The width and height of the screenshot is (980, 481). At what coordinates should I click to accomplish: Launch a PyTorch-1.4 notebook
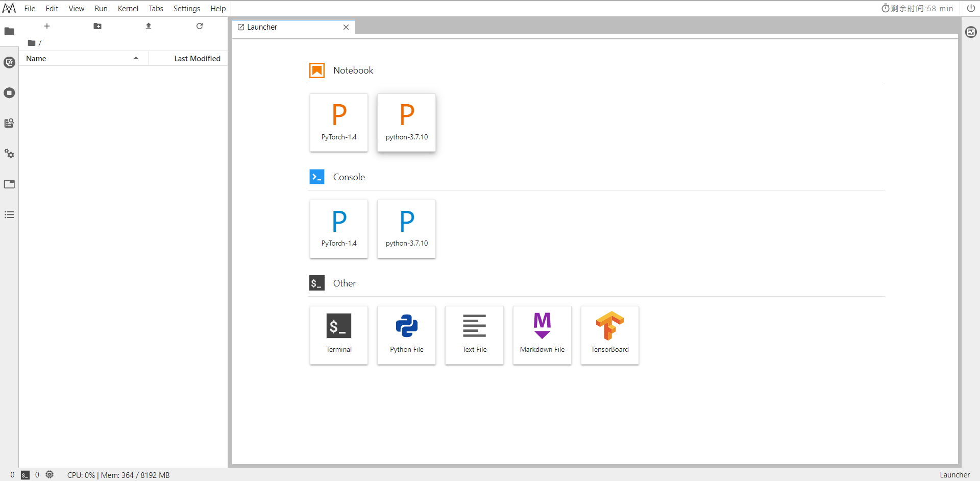click(339, 123)
